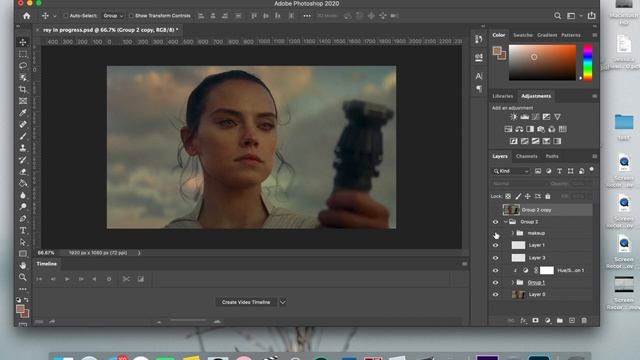Select the Rectangular Marquee tool
This screenshot has width=640, height=360.
[23, 54]
